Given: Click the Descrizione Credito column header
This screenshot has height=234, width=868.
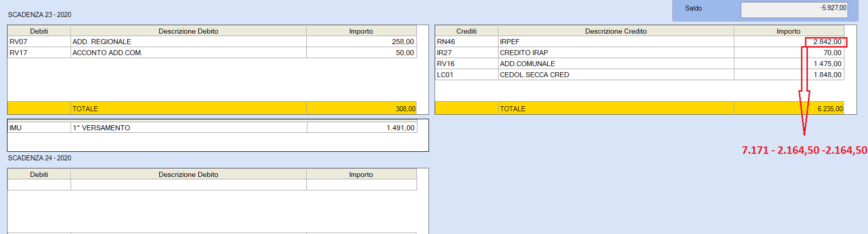Looking at the screenshot, I should pyautogui.click(x=616, y=31).
